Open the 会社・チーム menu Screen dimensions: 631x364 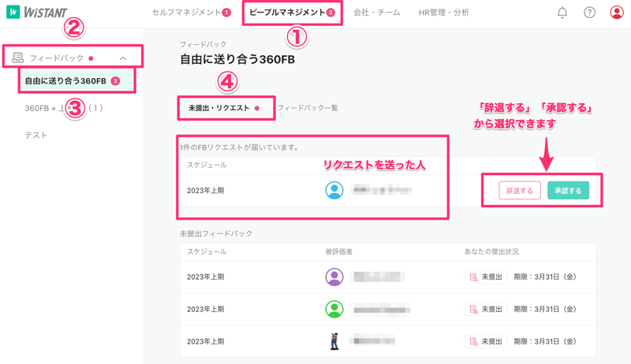[x=377, y=13]
